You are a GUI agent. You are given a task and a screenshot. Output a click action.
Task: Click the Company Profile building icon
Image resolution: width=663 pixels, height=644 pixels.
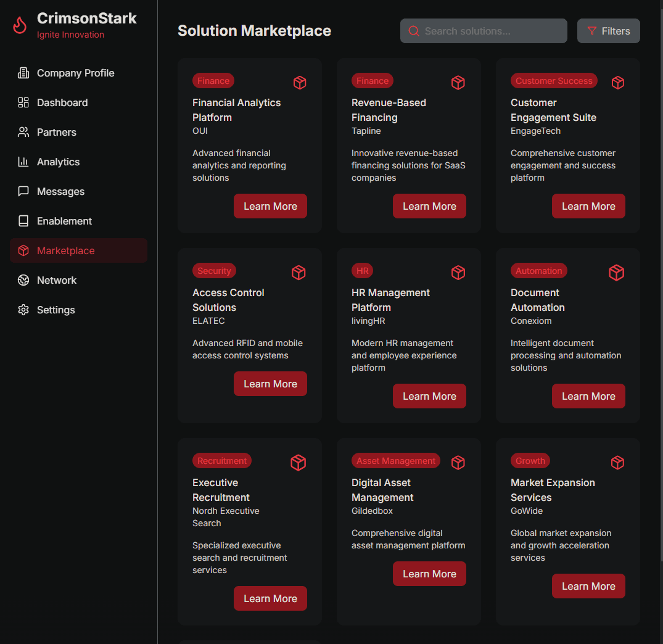(23, 73)
